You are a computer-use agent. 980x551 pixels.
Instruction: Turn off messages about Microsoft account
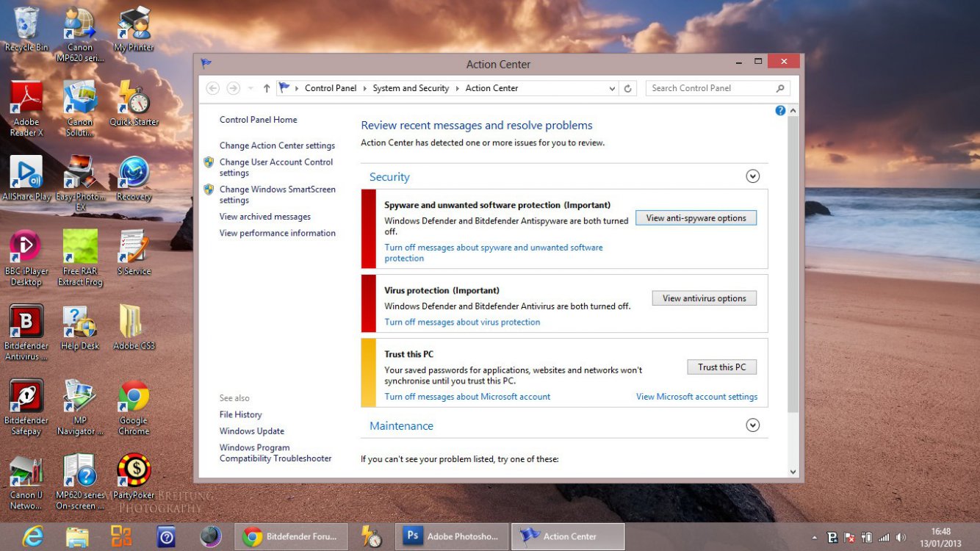point(467,397)
